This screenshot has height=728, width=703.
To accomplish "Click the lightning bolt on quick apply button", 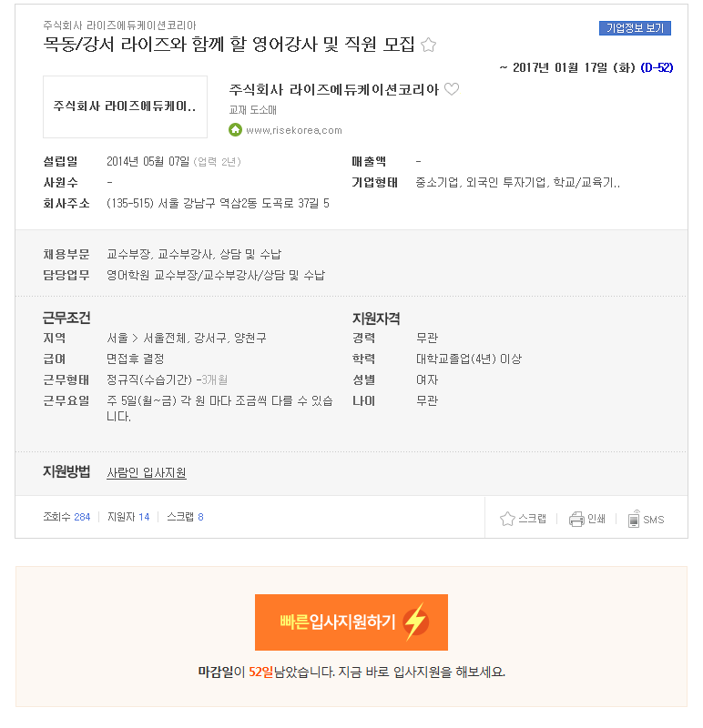I will click(415, 622).
